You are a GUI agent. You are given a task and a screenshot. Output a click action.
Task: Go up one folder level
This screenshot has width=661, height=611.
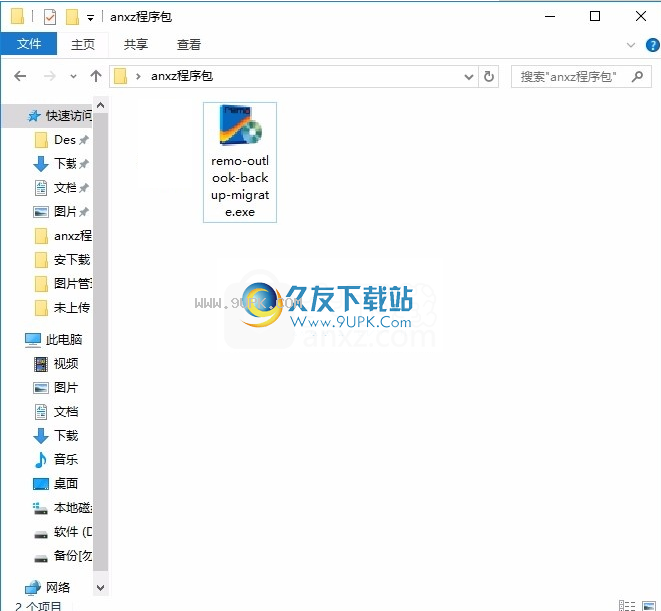coord(96,76)
